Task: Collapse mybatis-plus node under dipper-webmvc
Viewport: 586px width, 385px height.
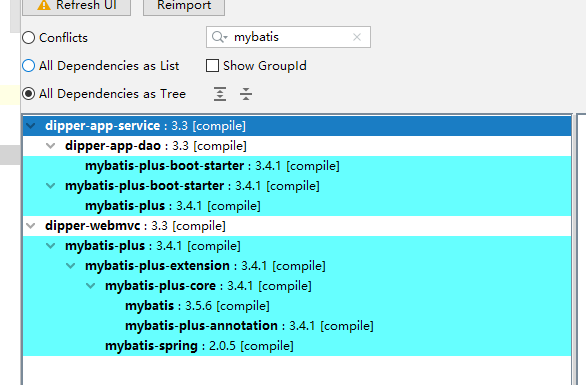Action: (50, 246)
